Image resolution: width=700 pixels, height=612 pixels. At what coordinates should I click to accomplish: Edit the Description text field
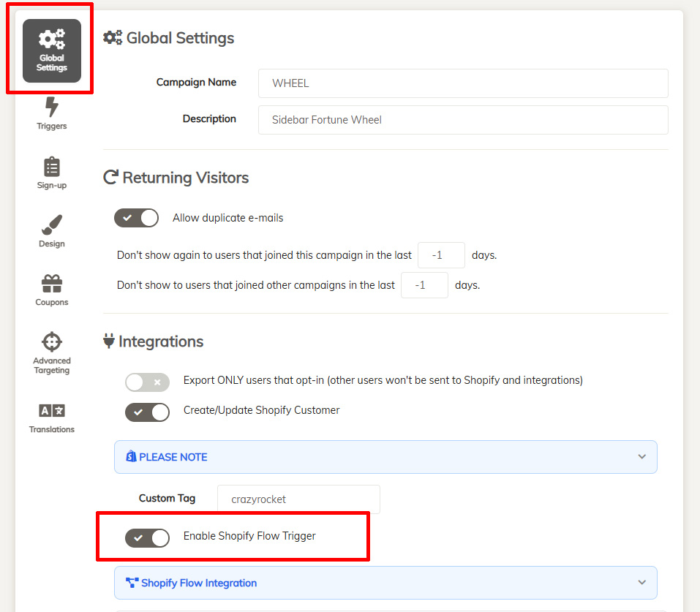pos(462,120)
